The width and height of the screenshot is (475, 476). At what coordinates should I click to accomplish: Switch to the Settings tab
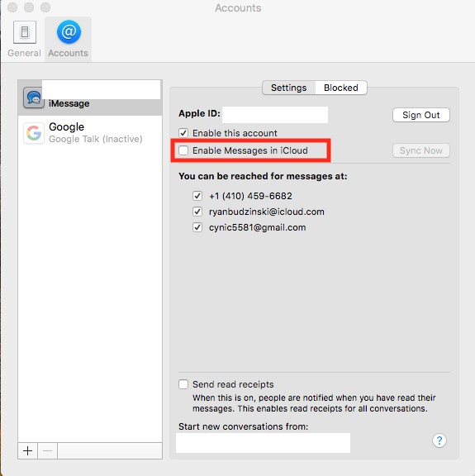288,88
